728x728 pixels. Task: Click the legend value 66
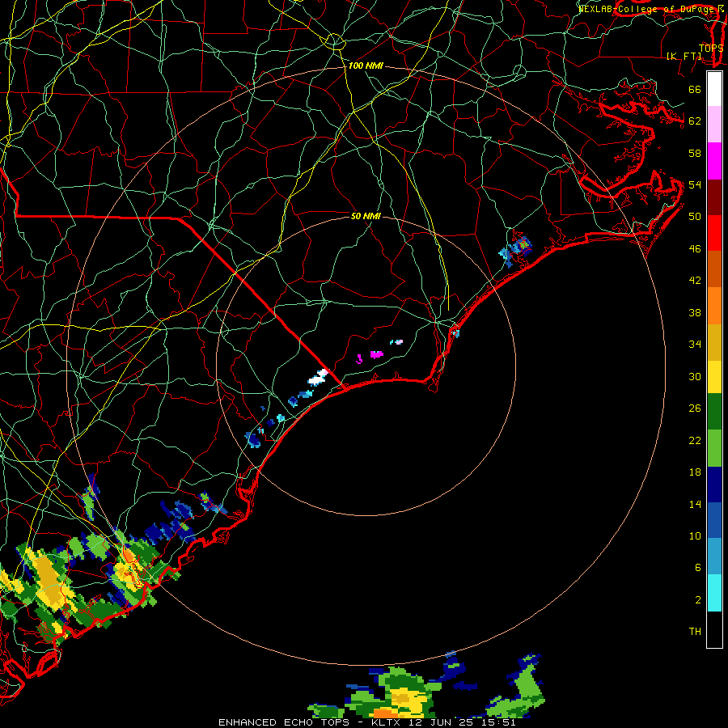695,89
